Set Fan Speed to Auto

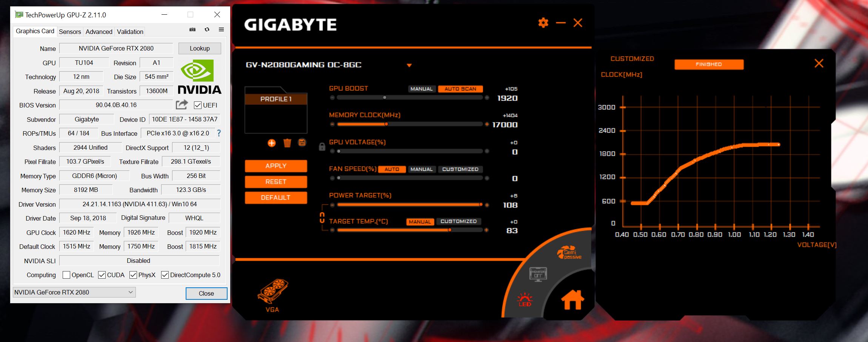click(392, 169)
